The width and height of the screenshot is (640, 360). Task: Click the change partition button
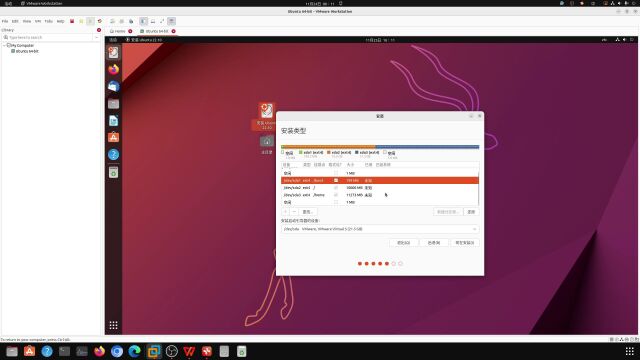pos(307,212)
